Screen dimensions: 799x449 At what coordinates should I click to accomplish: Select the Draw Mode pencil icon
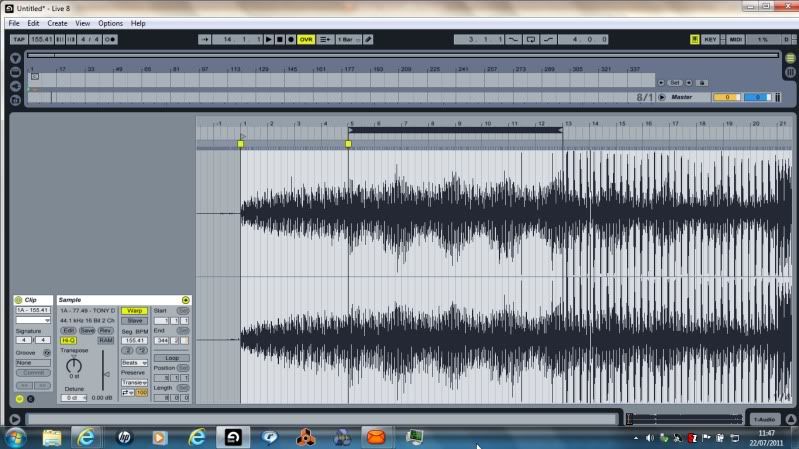pyautogui.click(x=368, y=39)
